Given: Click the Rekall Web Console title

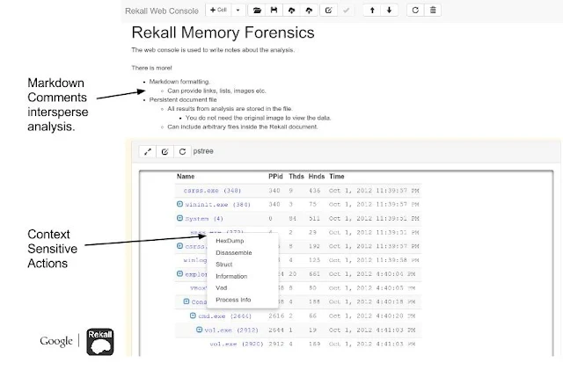Looking at the screenshot, I should click(x=162, y=11).
